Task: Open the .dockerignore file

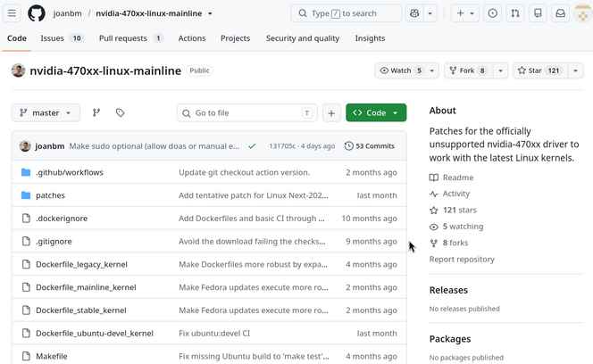Action: (x=62, y=219)
